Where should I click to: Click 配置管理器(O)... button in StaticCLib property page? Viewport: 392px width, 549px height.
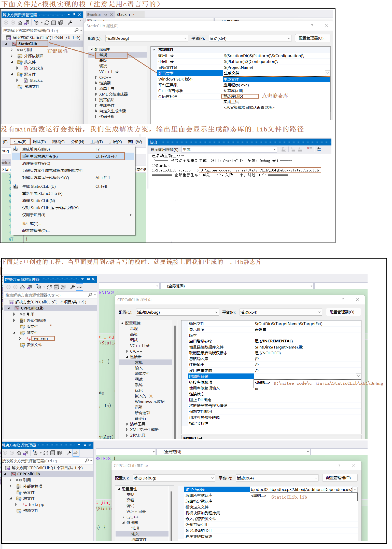click(313, 38)
